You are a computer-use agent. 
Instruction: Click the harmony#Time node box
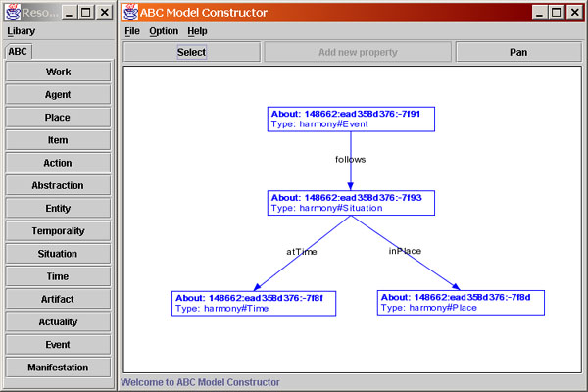pos(254,303)
